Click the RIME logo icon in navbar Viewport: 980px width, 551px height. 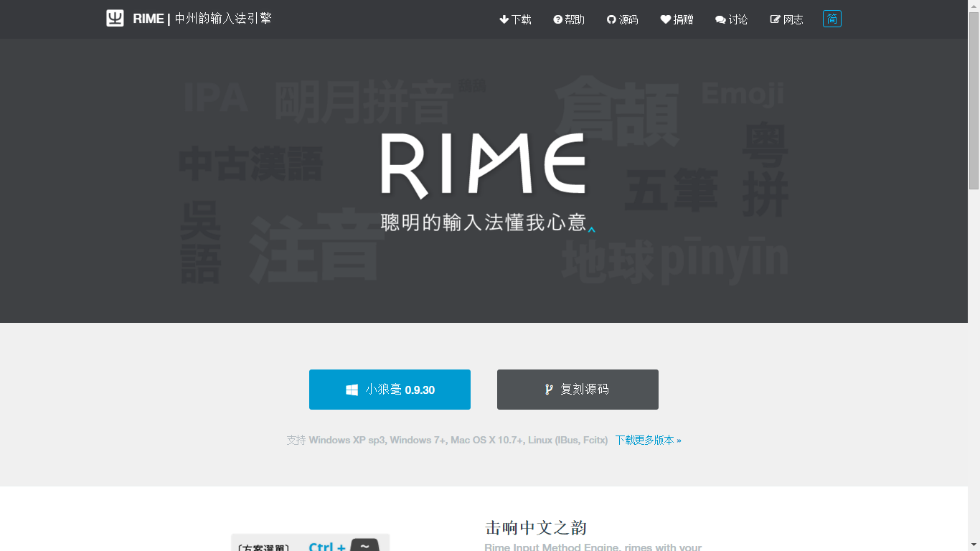(x=115, y=19)
